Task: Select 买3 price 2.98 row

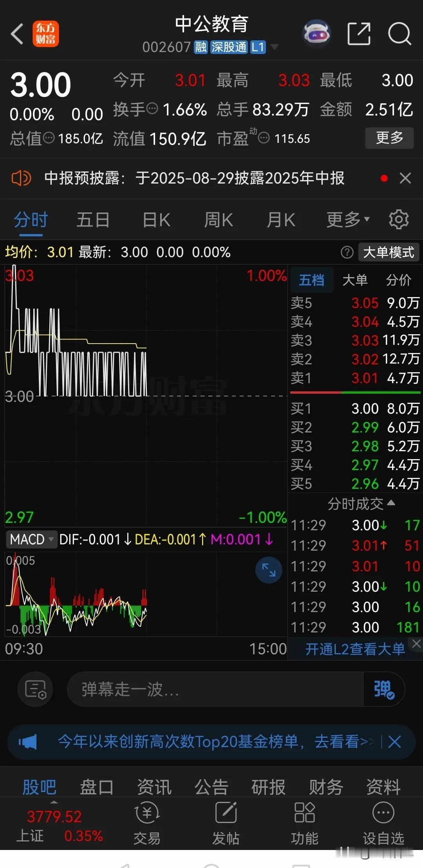Action: click(355, 446)
